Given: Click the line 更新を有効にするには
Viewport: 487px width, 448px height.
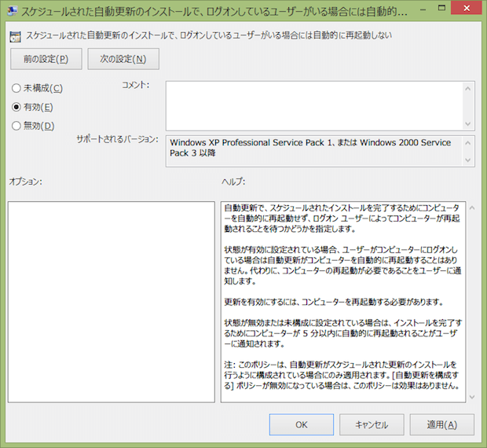Looking at the screenshot, I should [334, 302].
